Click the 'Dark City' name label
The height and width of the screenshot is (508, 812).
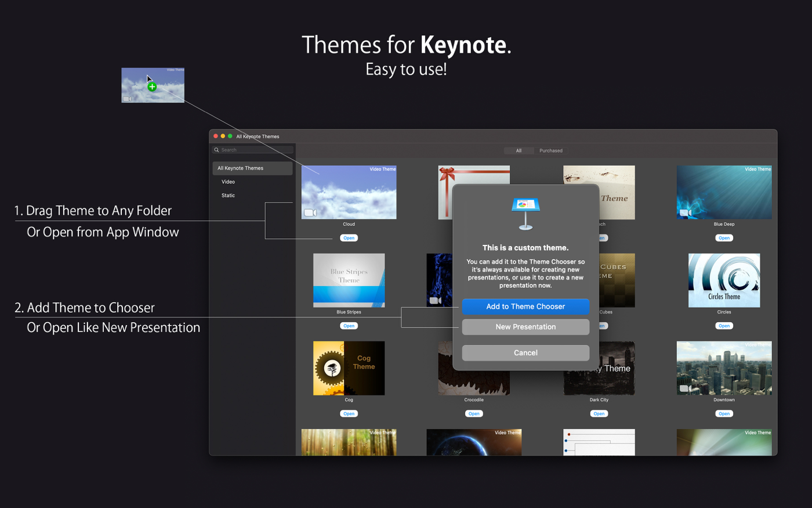(x=599, y=400)
